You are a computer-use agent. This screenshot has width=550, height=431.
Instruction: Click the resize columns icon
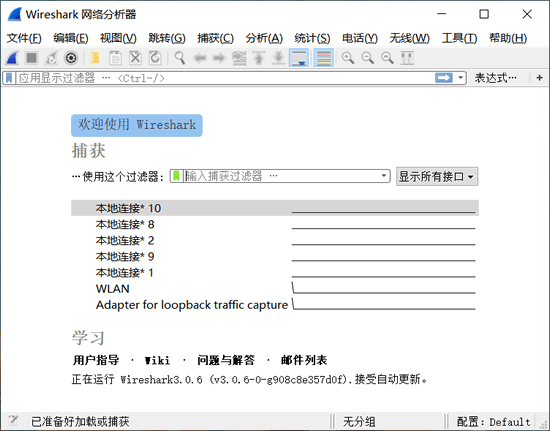(x=407, y=58)
